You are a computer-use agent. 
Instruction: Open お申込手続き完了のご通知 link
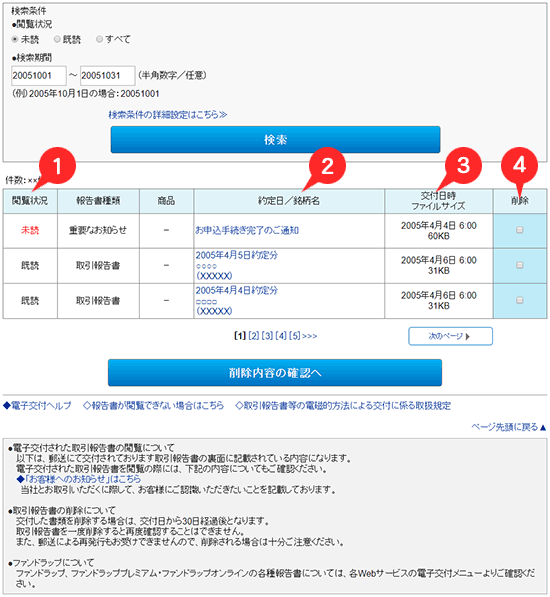click(247, 230)
